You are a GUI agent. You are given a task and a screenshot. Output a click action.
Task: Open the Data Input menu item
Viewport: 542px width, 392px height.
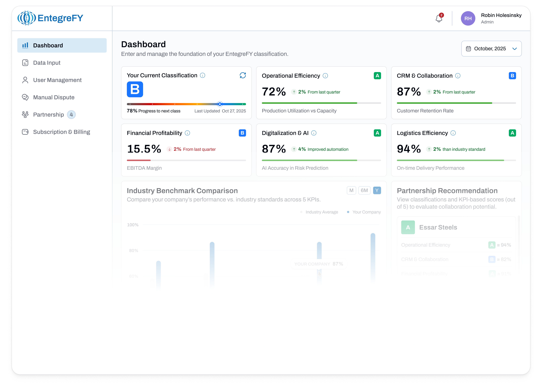[62, 63]
